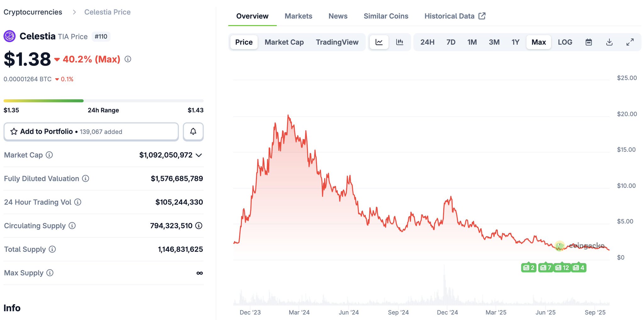Go to the Similar Coins tab
The height and width of the screenshot is (320, 644).
386,16
